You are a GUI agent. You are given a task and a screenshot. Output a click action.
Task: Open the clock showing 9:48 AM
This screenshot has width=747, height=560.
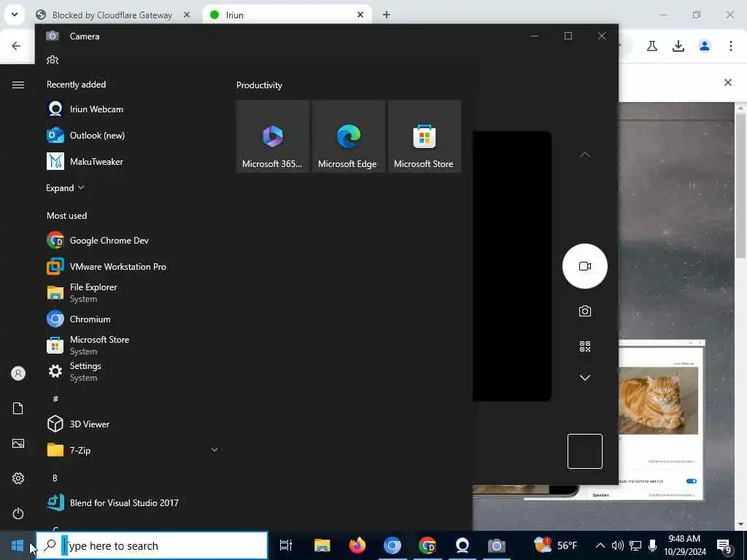684,545
